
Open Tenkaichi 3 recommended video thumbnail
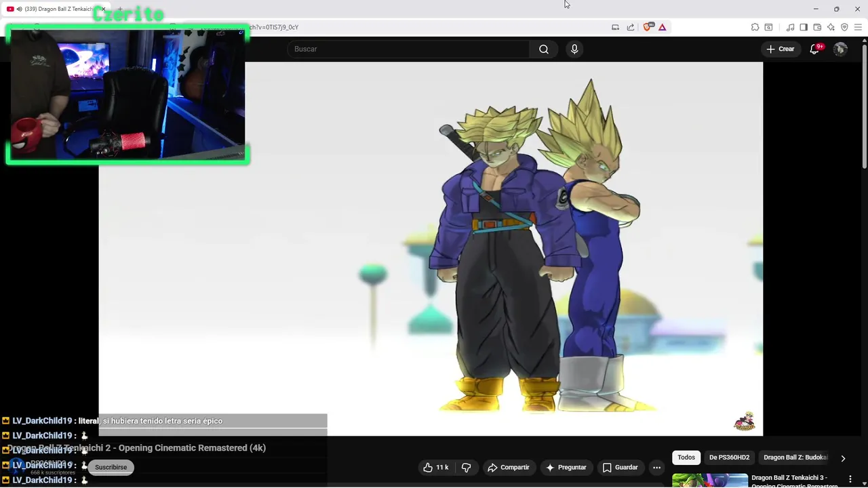[x=709, y=481]
